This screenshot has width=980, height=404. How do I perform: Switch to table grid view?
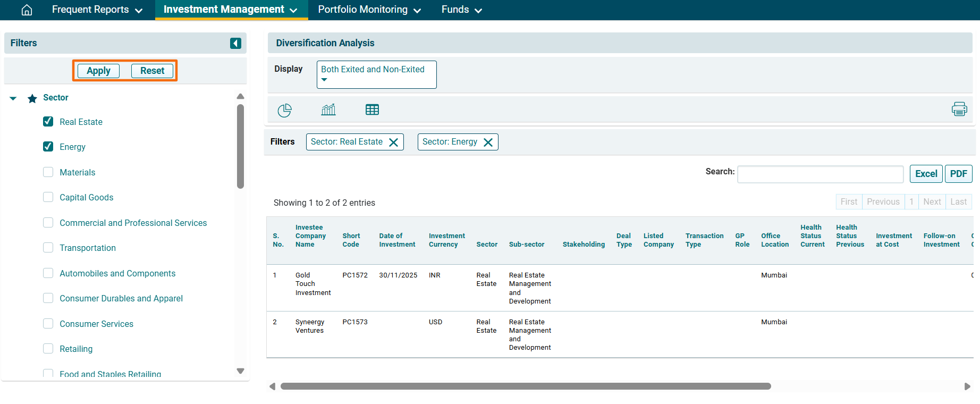click(372, 110)
